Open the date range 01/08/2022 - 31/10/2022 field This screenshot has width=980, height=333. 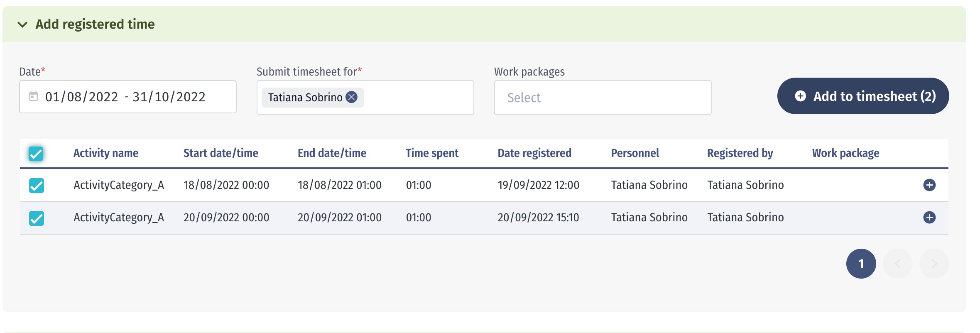pyautogui.click(x=128, y=97)
